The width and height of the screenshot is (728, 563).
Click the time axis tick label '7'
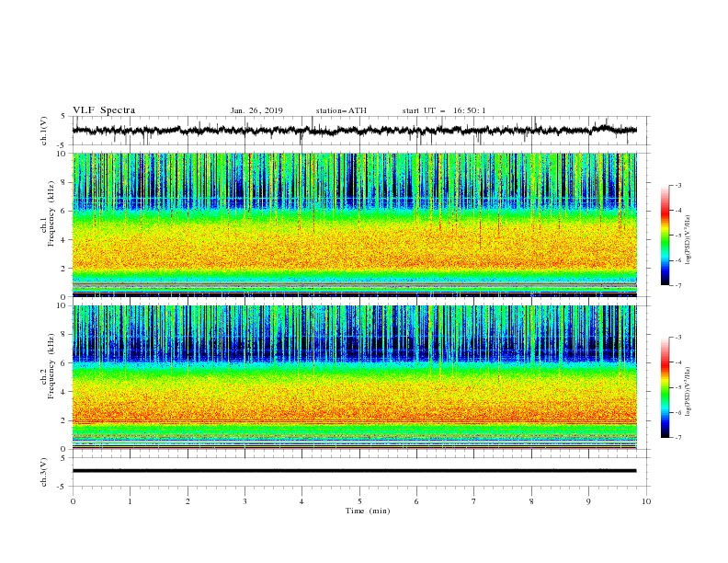[x=474, y=501]
